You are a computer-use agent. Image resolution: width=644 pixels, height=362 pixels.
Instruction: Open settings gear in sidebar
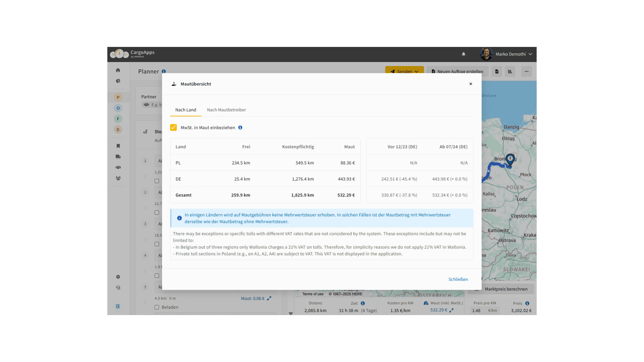118,277
